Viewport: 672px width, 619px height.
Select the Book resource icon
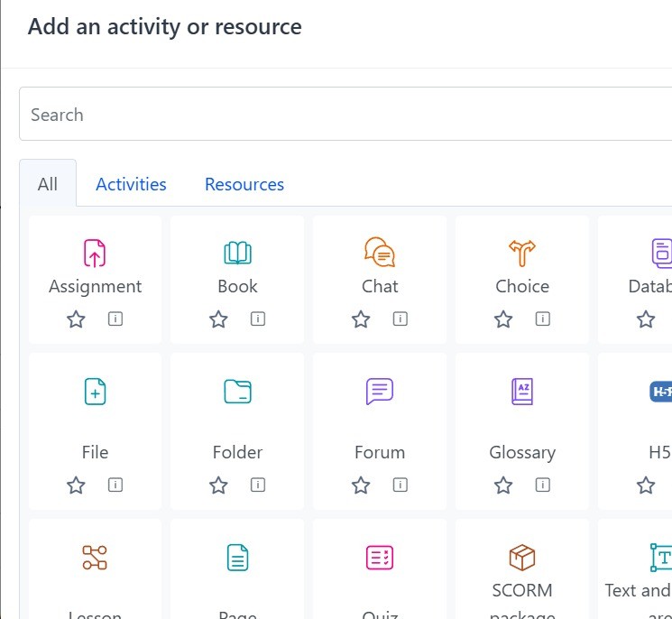[237, 253]
